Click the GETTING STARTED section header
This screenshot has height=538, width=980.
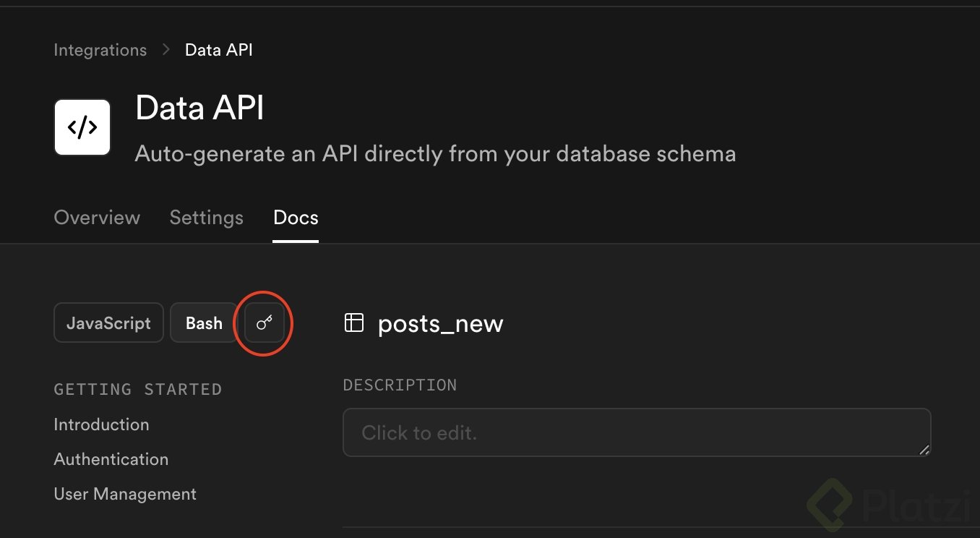coord(137,389)
